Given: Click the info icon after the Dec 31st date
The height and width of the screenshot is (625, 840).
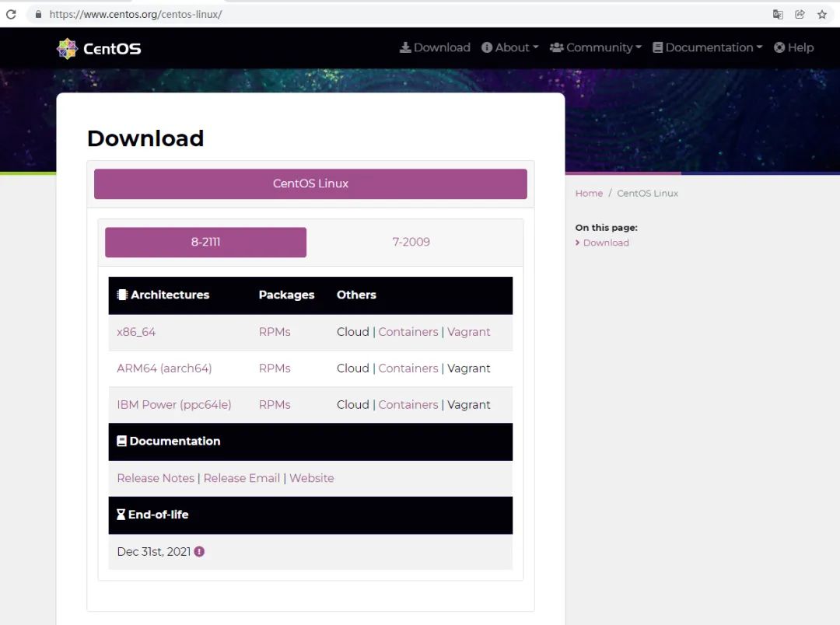Looking at the screenshot, I should click(x=199, y=551).
